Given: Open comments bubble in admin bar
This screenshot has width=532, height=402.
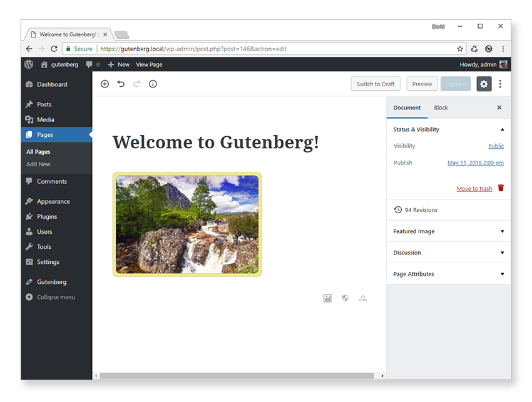Looking at the screenshot, I should [93, 64].
